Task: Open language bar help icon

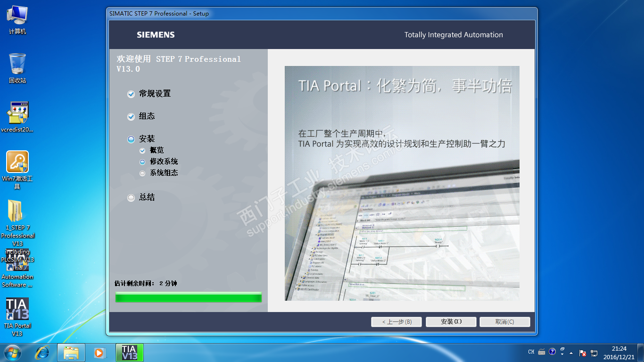Action: click(x=553, y=352)
